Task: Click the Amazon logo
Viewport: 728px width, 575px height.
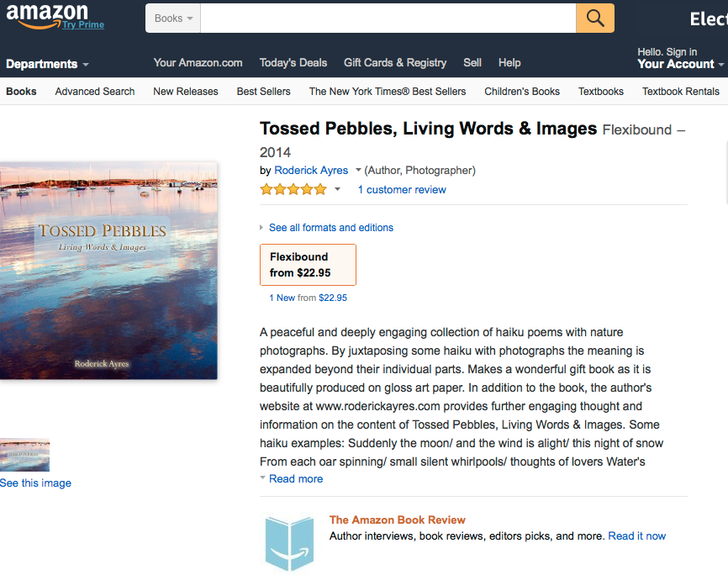Action: 46,14
